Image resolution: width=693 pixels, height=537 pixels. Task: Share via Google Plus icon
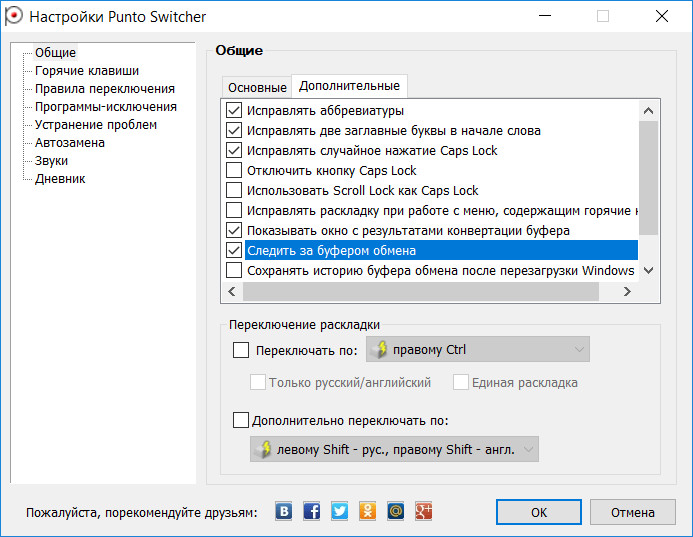[x=423, y=512]
